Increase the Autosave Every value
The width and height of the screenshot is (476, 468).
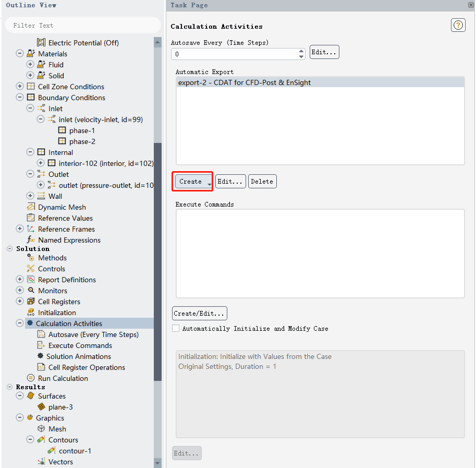301,51
